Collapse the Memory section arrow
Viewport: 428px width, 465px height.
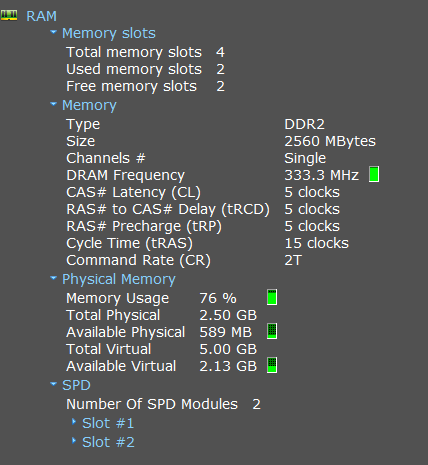[53, 104]
